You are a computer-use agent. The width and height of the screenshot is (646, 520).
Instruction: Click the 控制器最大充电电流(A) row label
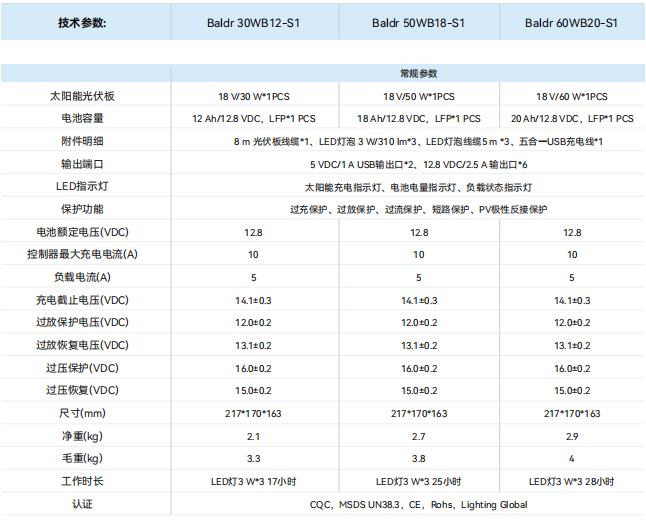(x=82, y=254)
